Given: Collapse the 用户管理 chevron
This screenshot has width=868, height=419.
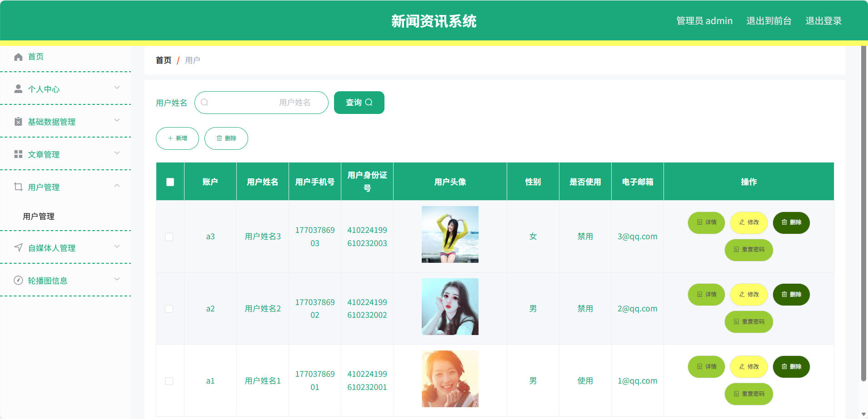Looking at the screenshot, I should coord(117,186).
